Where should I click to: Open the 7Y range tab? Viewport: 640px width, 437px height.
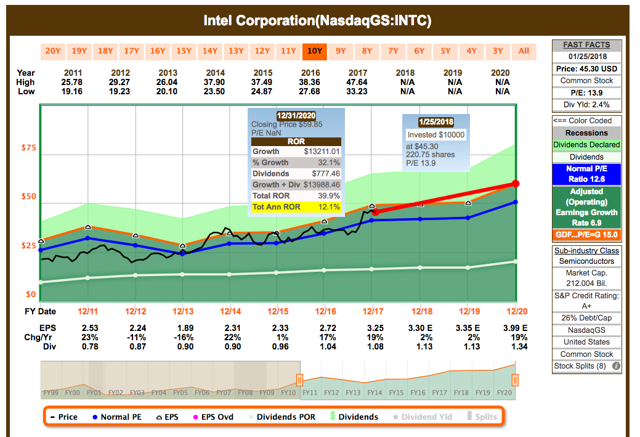coord(393,51)
